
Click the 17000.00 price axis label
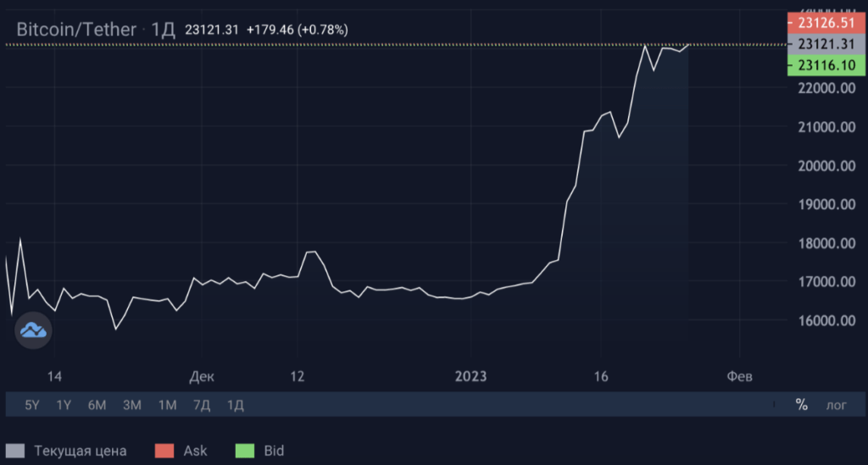826,282
